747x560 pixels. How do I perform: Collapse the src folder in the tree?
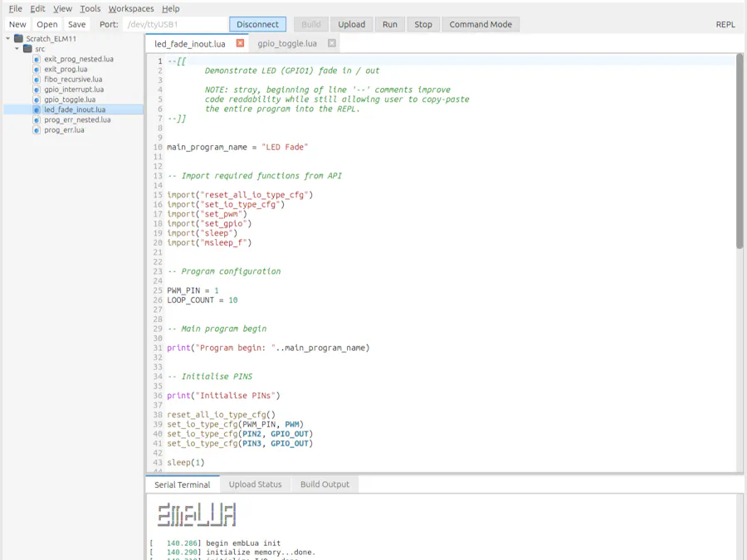[x=17, y=49]
